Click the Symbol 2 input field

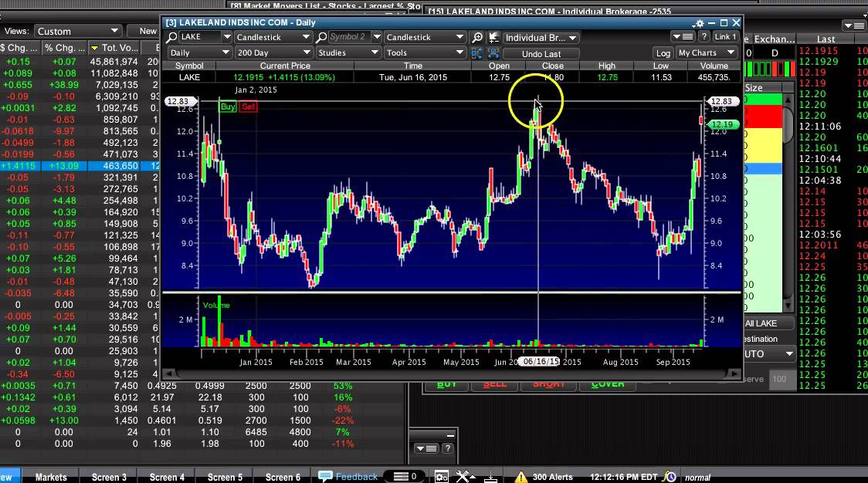(349, 37)
